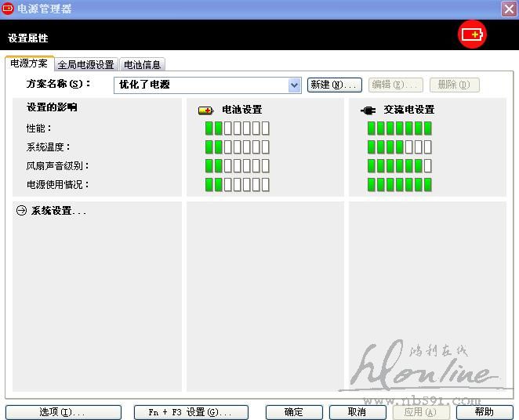Image resolution: width=519 pixels, height=420 pixels.
Task: Click the power manager title bar icon
Action: click(8, 9)
